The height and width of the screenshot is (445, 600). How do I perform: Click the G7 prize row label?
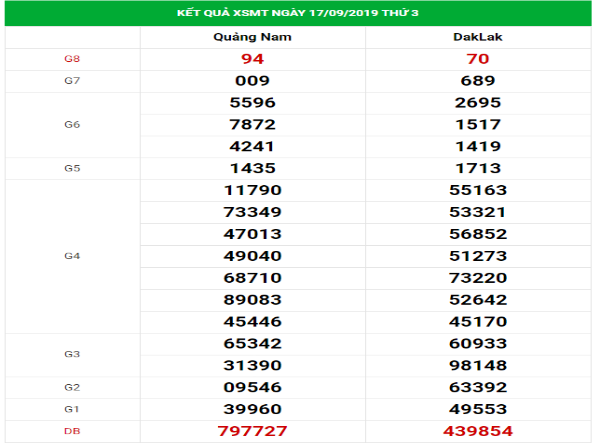72,81
